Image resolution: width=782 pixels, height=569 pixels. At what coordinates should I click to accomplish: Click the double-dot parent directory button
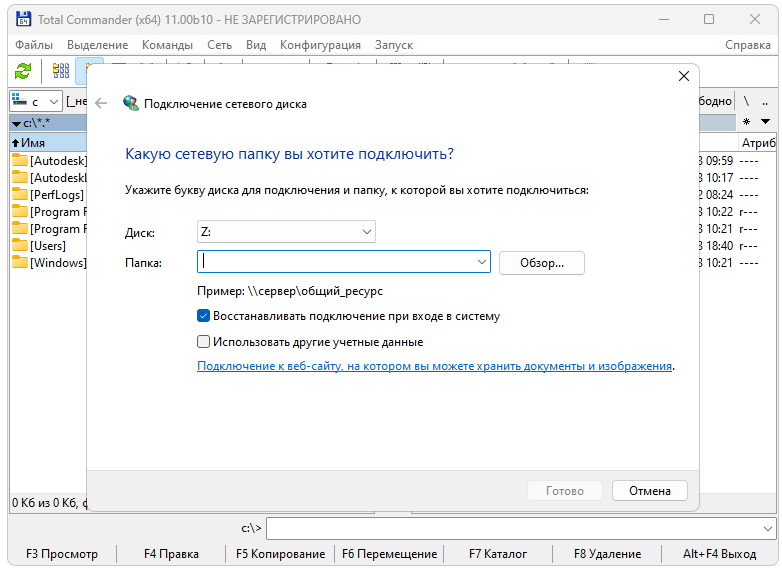(765, 101)
